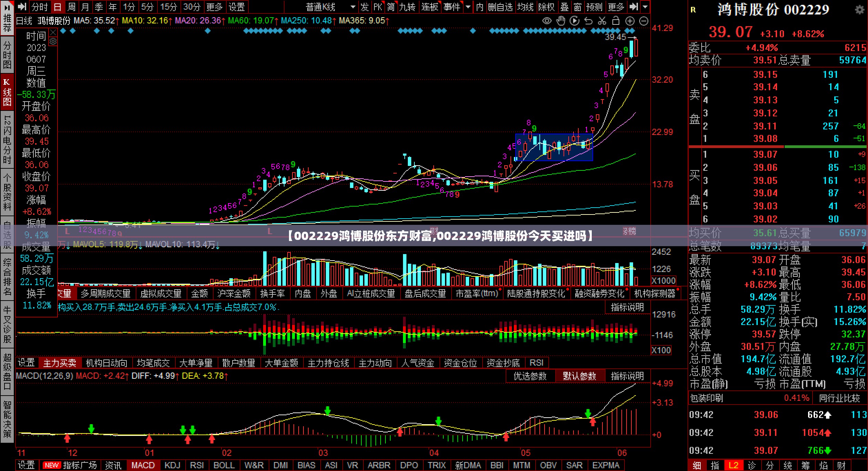
Task: Switch to the KDJ indicator tab
Action: click(172, 465)
